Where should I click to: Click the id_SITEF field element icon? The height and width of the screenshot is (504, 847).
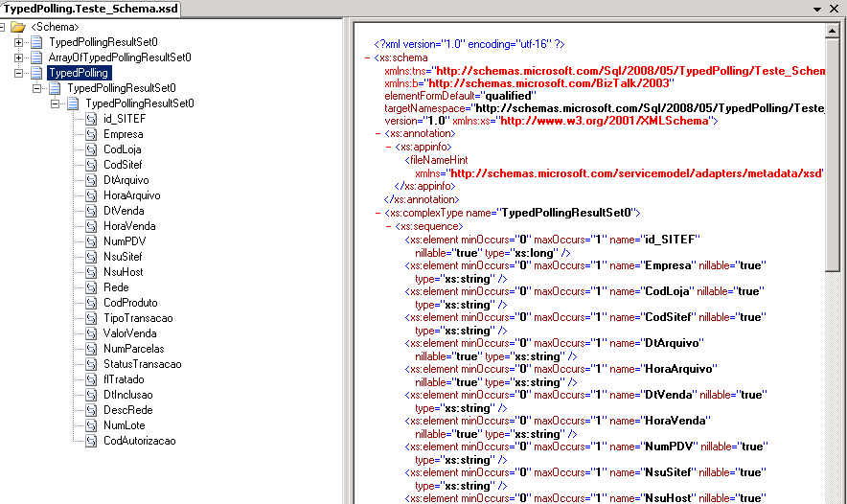[x=91, y=119]
